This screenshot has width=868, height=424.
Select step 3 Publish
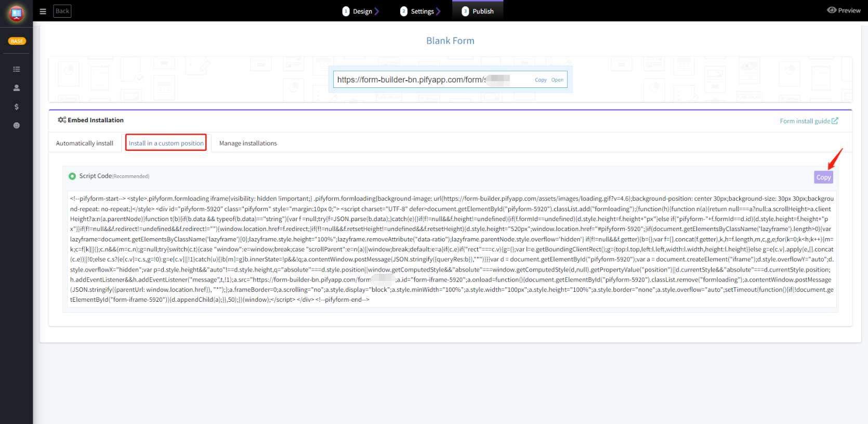[x=478, y=11]
